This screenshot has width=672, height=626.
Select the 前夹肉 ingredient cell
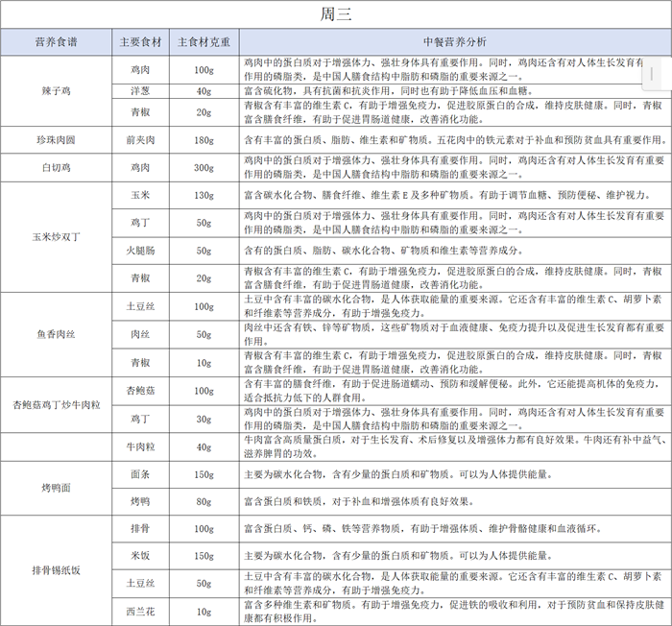(140, 140)
